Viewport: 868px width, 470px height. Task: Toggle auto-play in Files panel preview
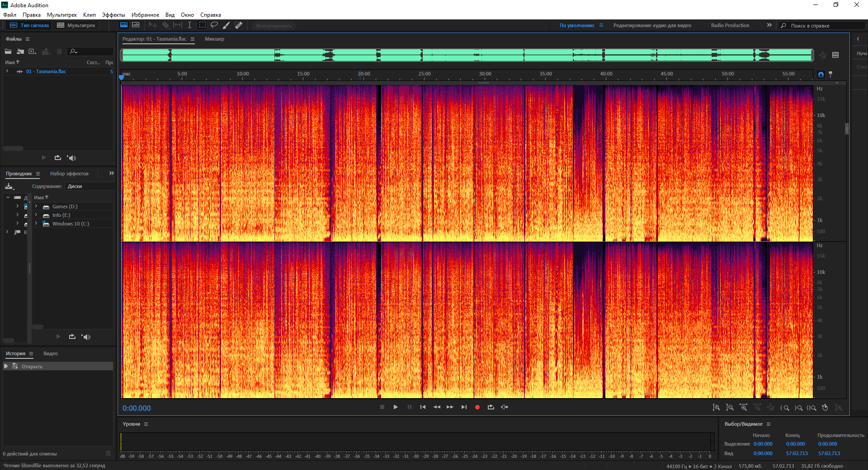tap(71, 158)
